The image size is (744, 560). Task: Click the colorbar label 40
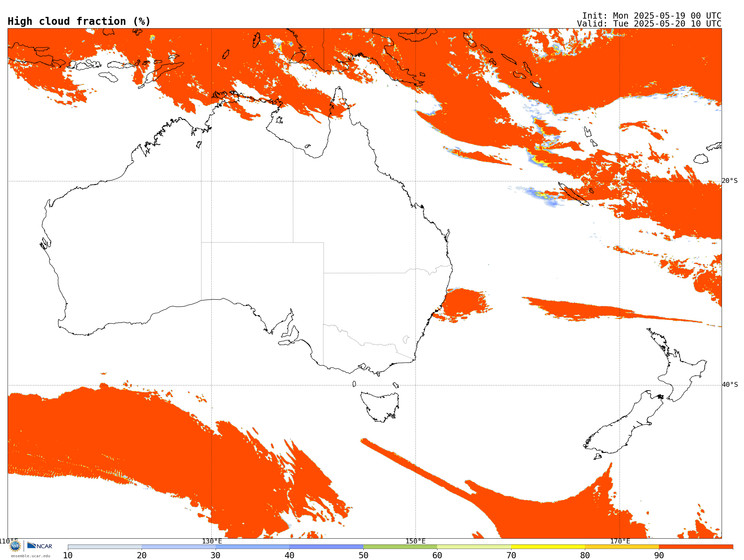[289, 555]
